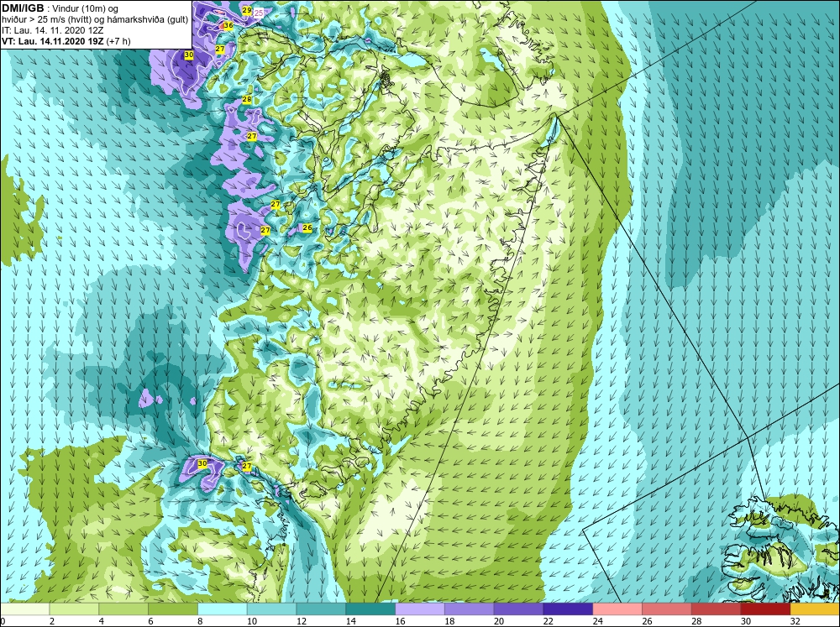
Task: Click the legend scale number 10
Action: tap(252, 621)
